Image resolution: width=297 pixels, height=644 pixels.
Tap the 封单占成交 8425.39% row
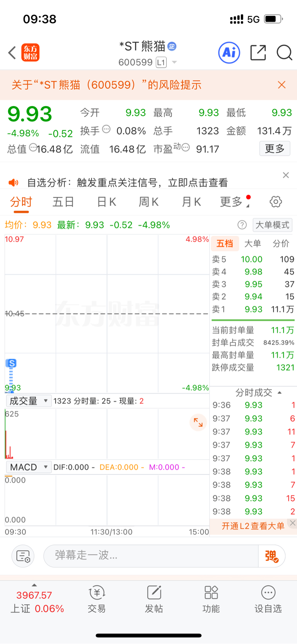(x=253, y=343)
